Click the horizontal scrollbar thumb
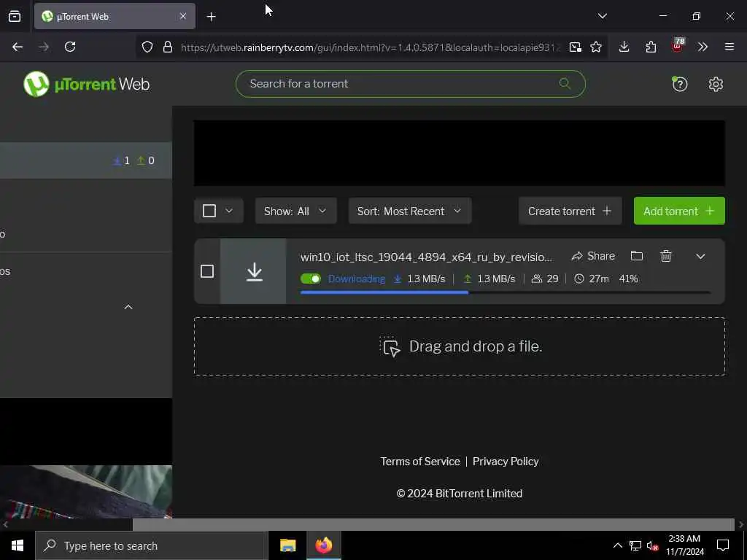Viewport: 747px width, 560px height. click(x=433, y=524)
